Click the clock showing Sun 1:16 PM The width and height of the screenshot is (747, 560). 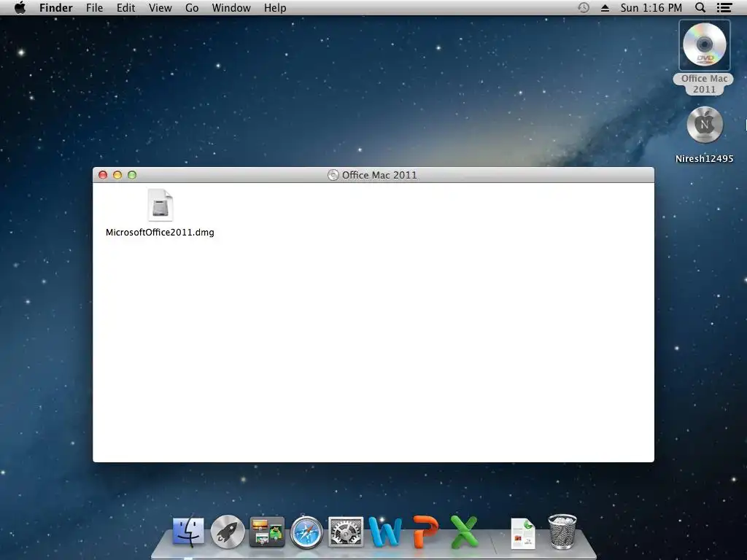pyautogui.click(x=651, y=8)
